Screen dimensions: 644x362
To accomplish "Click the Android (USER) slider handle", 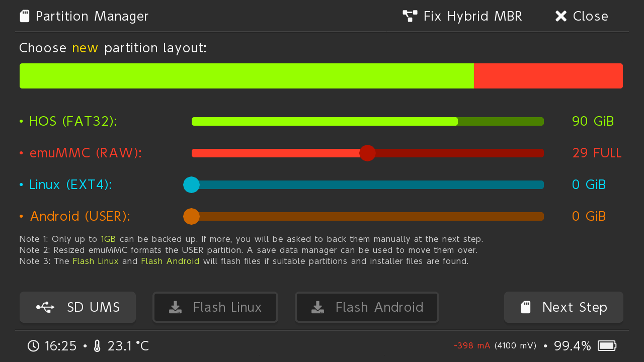I will point(191,216).
